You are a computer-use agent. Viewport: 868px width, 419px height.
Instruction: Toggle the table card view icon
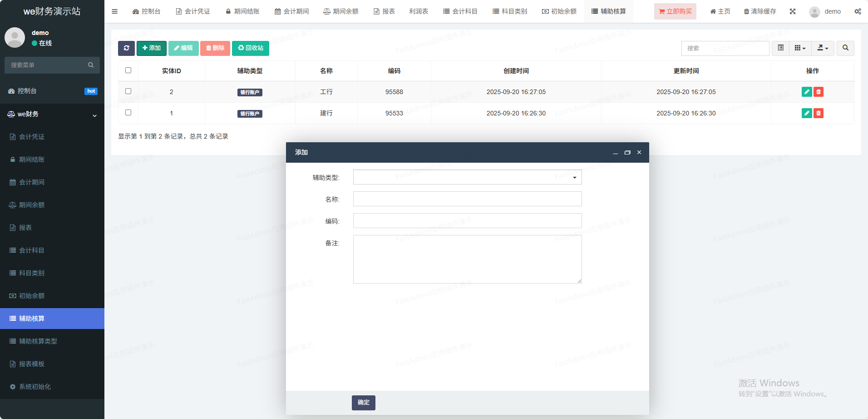(x=780, y=48)
